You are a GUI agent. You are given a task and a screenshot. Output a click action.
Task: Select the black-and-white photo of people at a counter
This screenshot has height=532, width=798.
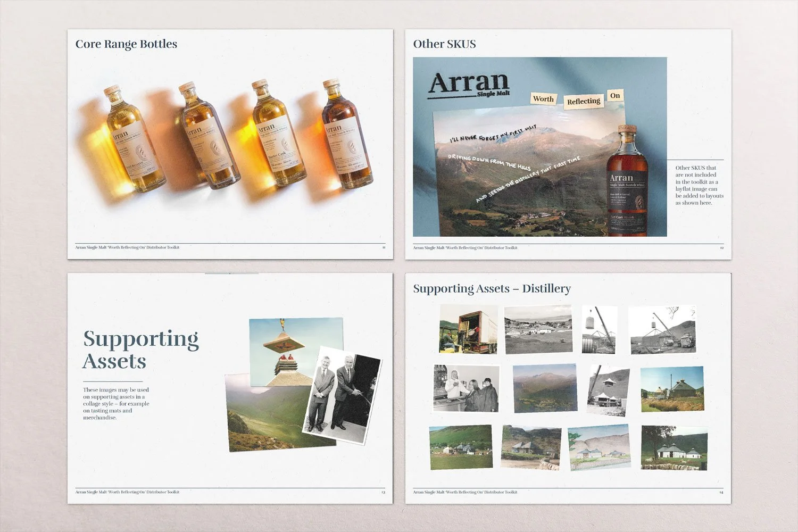[x=467, y=388]
